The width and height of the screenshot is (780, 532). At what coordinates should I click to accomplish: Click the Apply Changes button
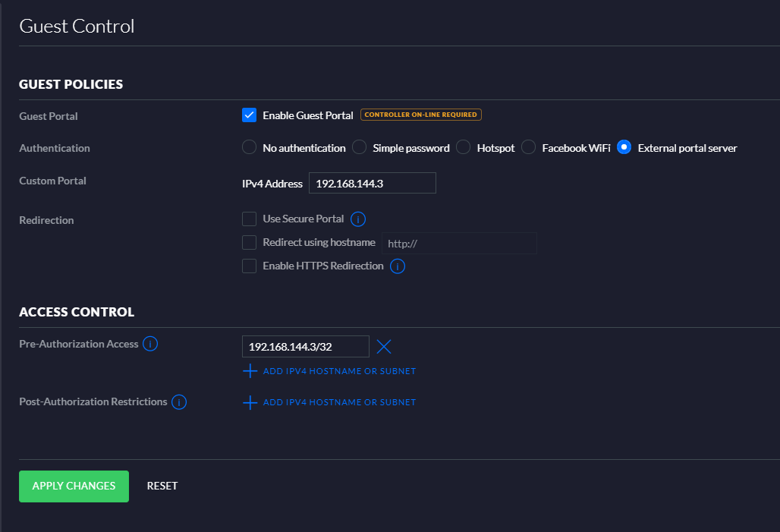[x=74, y=486]
